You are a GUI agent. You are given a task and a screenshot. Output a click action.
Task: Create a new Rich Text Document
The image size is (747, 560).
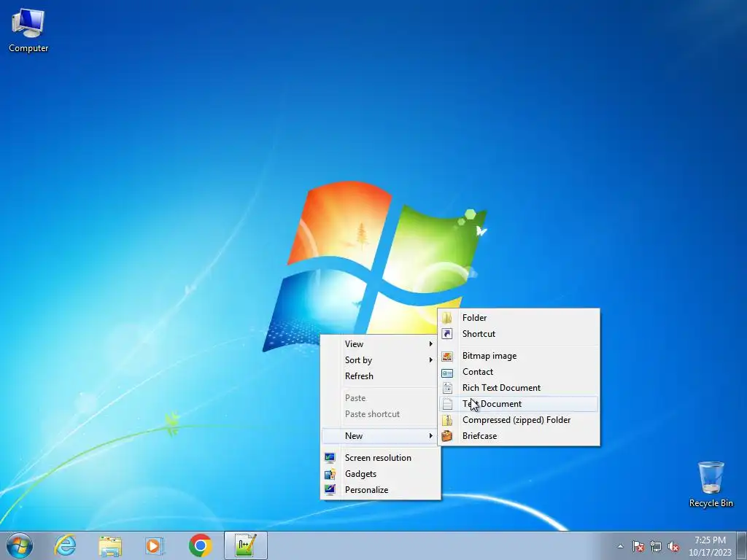519,388
